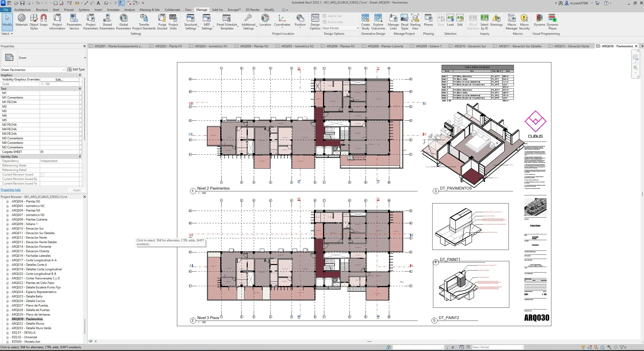Click the Load selection icon
644x351 pixels.
[x=450, y=20]
